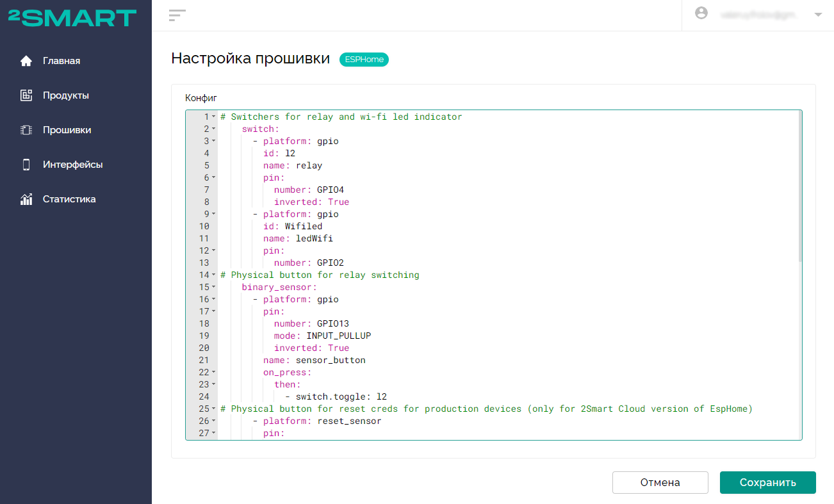Click 'name: ledWifi' line

pyautogui.click(x=298, y=239)
